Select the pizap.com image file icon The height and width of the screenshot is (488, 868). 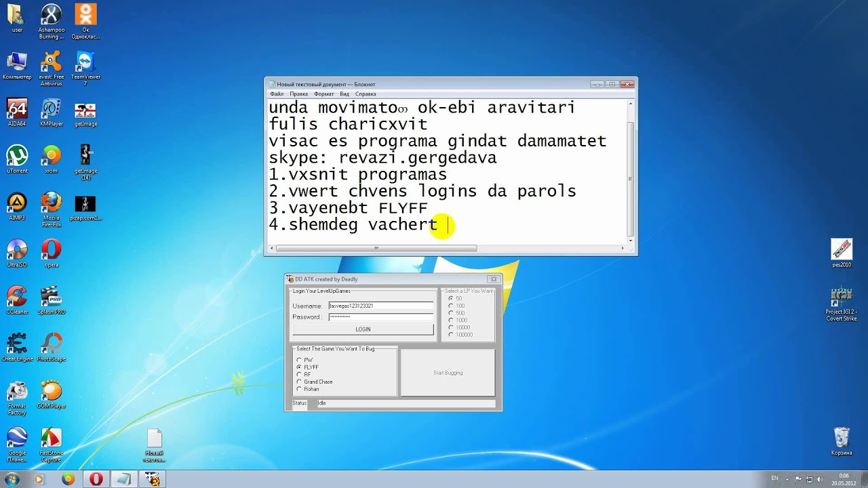[x=85, y=207]
